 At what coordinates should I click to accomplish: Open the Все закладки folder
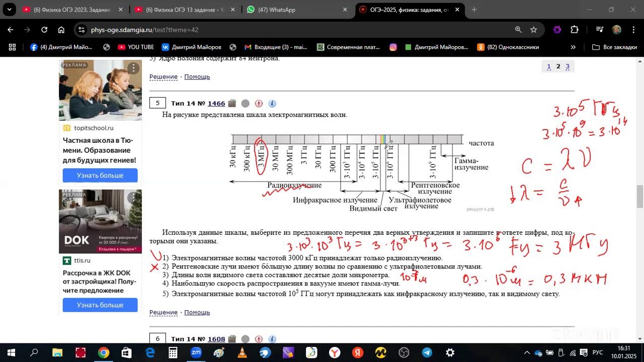(x=614, y=47)
